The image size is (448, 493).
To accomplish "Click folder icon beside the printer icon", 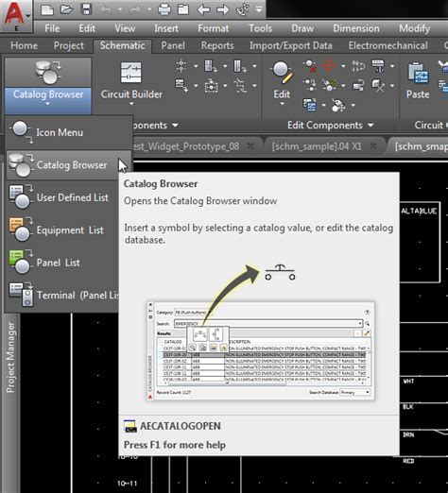I will point(183,9).
